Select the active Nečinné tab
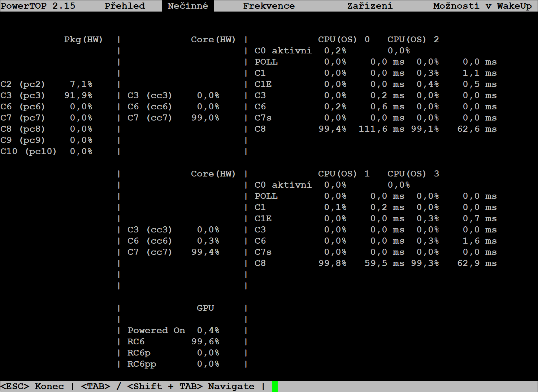 [188, 6]
